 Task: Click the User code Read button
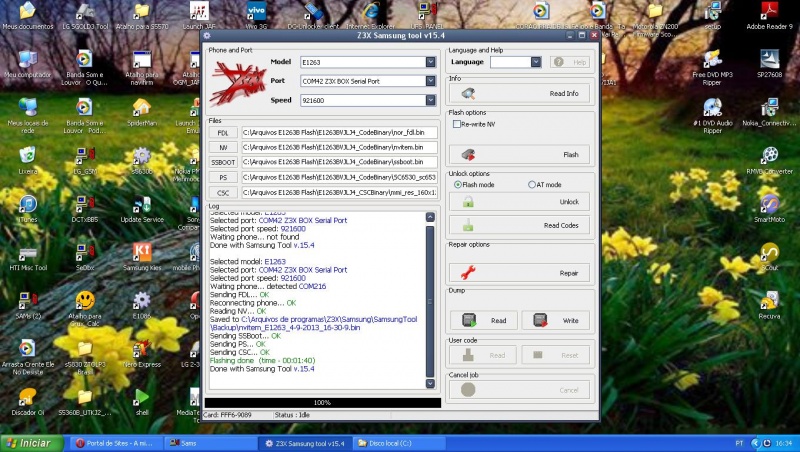(x=483, y=355)
